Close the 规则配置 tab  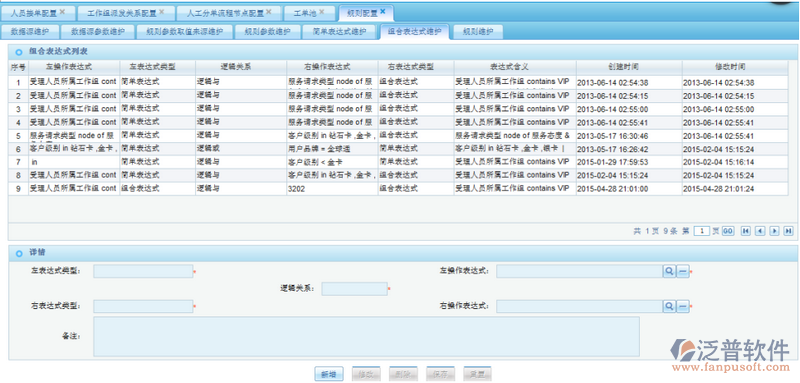(x=383, y=11)
